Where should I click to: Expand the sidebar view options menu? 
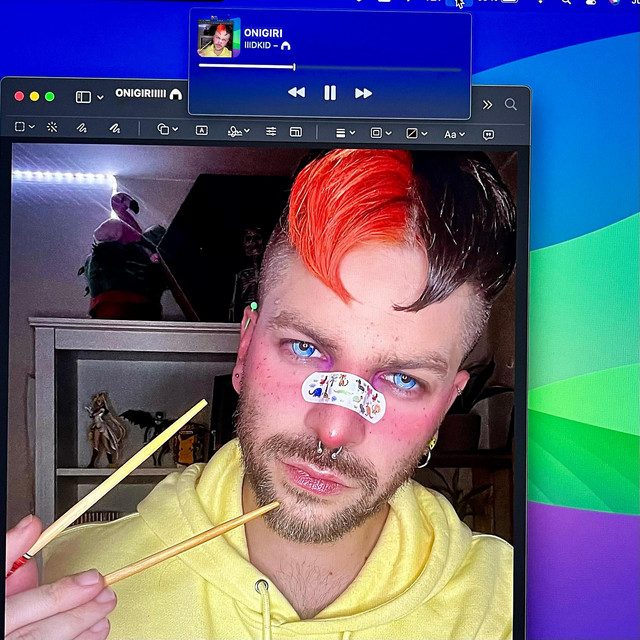89,97
